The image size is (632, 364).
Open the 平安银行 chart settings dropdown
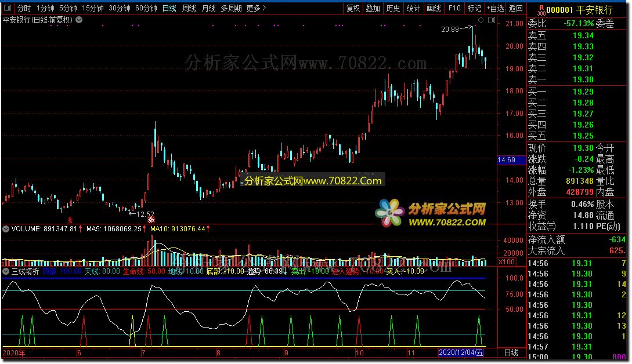(79, 20)
